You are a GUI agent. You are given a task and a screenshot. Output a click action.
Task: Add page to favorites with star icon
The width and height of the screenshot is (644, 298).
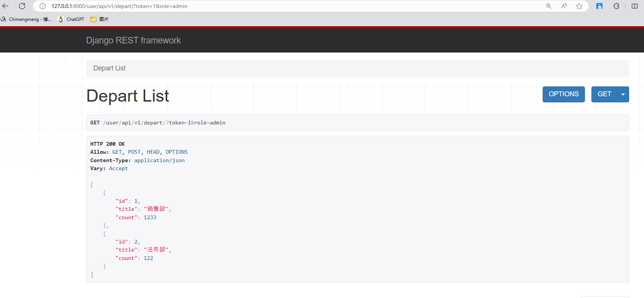[579, 6]
